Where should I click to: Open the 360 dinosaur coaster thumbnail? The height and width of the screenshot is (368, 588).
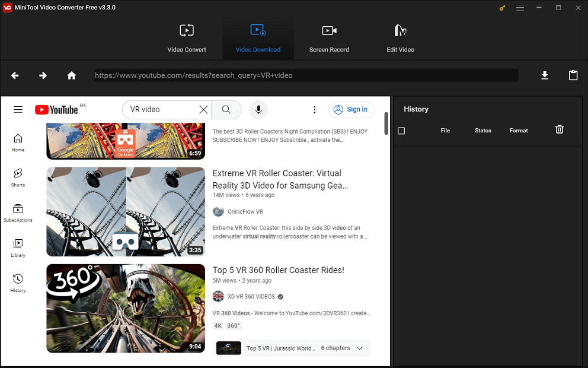pos(126,308)
